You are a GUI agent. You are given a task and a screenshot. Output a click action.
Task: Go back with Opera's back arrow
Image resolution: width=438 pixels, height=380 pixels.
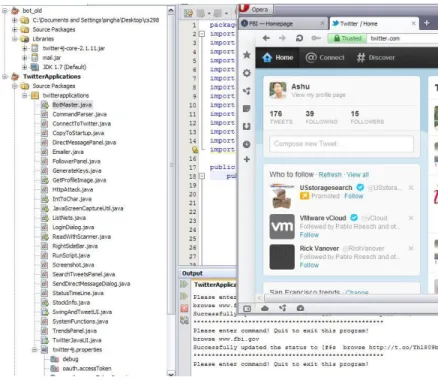[266, 38]
